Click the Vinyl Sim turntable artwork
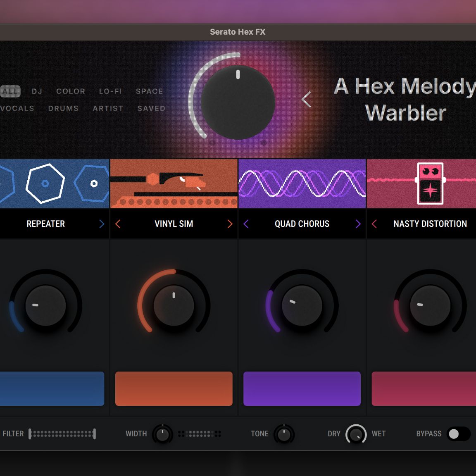Image resolution: width=476 pixels, height=476 pixels. tap(174, 183)
